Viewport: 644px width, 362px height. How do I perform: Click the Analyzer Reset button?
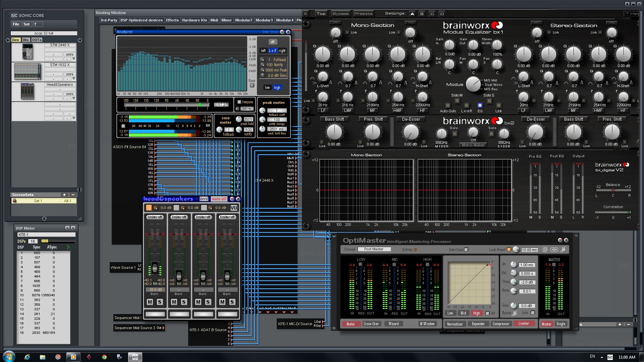click(x=252, y=85)
